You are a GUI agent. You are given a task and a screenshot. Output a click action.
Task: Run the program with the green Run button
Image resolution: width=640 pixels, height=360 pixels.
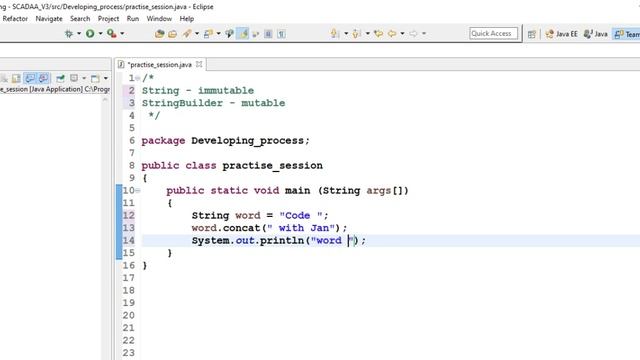[90, 34]
